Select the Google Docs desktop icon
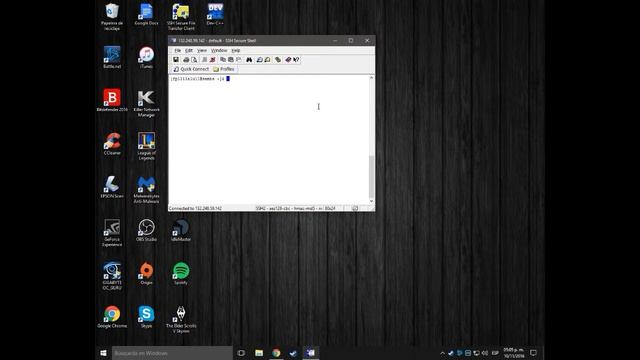This screenshot has width=640, height=360. pyautogui.click(x=146, y=15)
